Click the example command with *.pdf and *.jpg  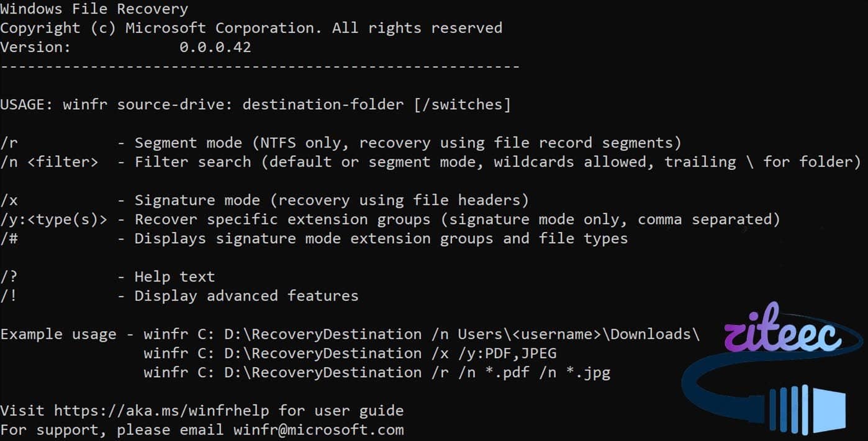[x=376, y=373]
